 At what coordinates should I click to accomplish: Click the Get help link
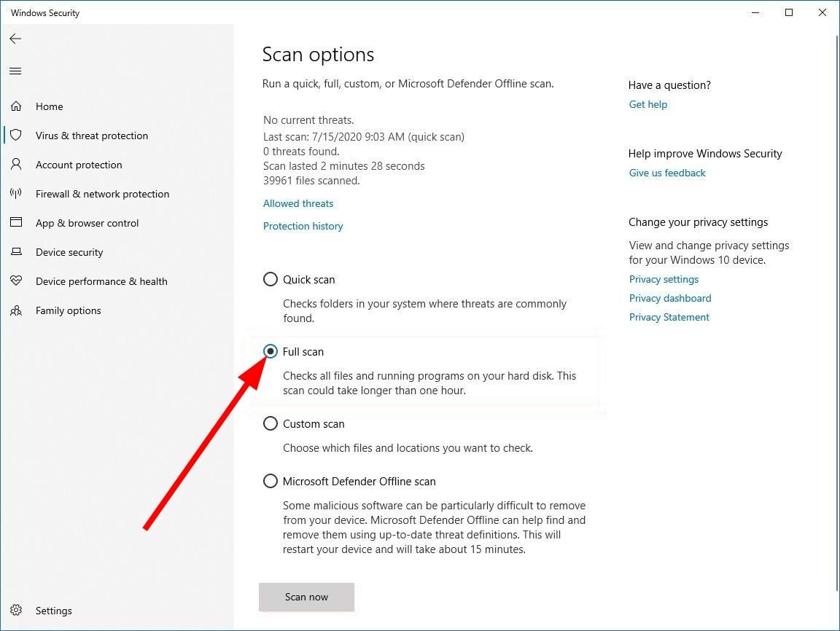tap(647, 104)
